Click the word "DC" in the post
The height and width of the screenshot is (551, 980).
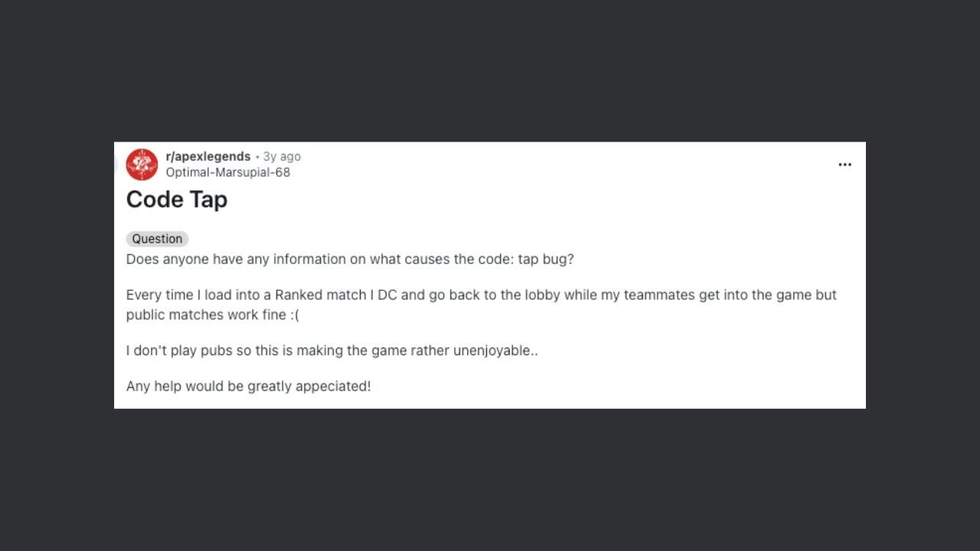click(x=387, y=295)
